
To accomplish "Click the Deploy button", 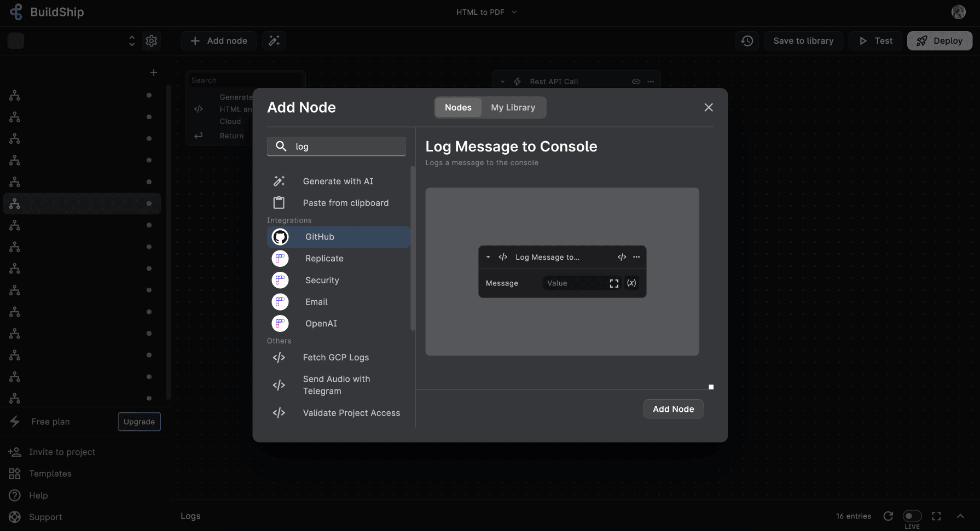I will (940, 40).
